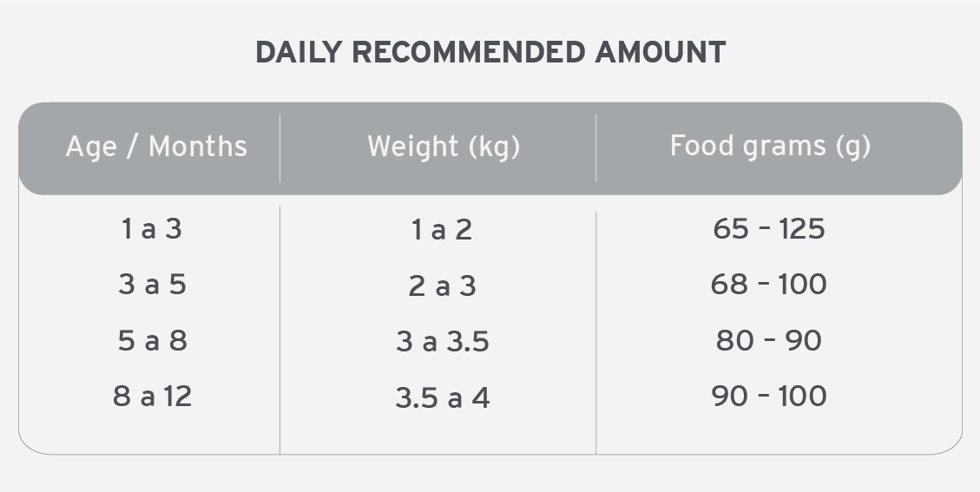The width and height of the screenshot is (980, 492).
Task: Click the age cell 5 a 8
Action: [152, 341]
